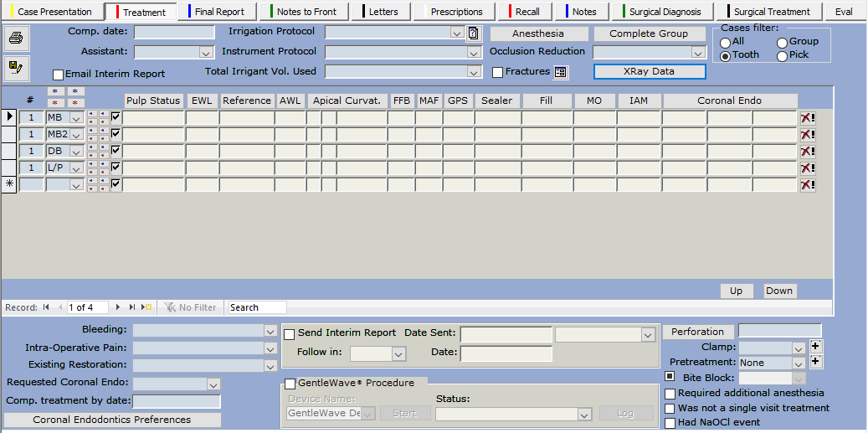
Task: Check the GentleWave Procedure checkbox
Action: pyautogui.click(x=290, y=384)
